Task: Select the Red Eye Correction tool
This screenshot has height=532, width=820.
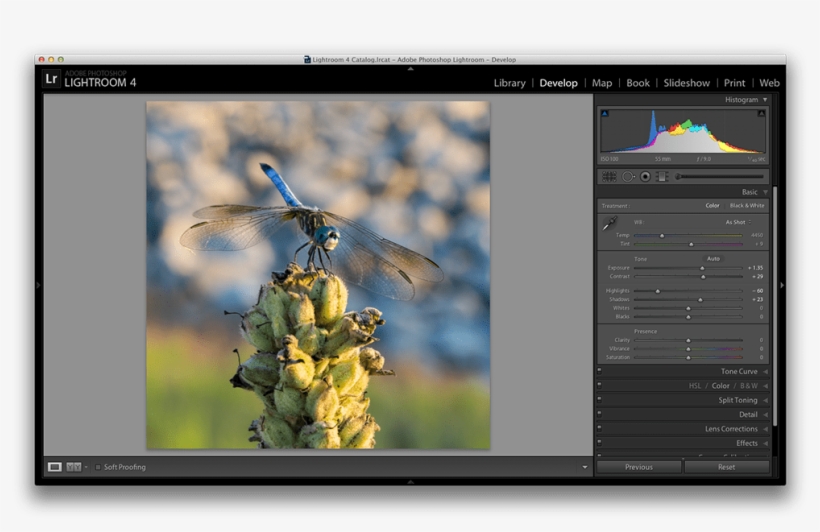Action: (x=645, y=177)
